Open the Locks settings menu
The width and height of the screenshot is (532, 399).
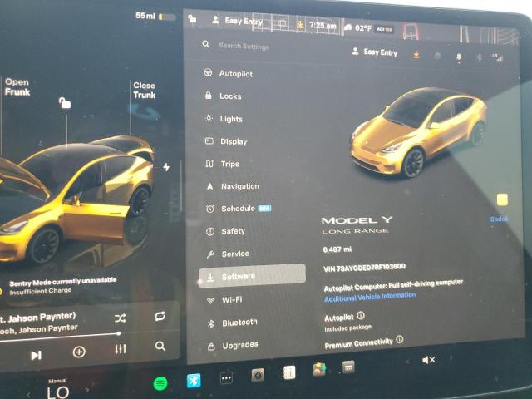click(224, 96)
